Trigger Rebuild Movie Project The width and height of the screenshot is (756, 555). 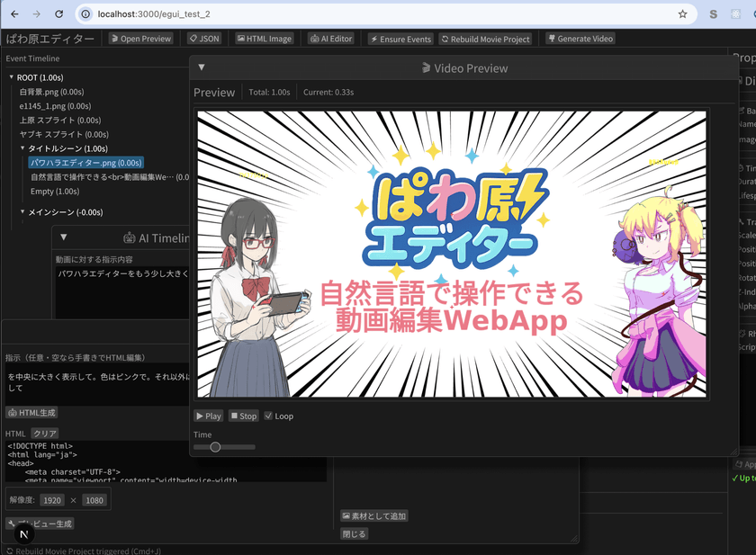click(485, 39)
